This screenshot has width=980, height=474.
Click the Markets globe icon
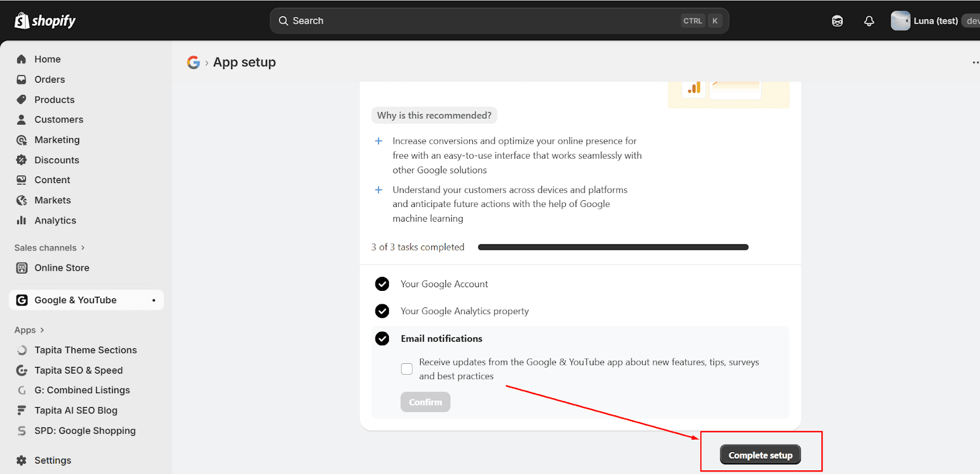21,200
